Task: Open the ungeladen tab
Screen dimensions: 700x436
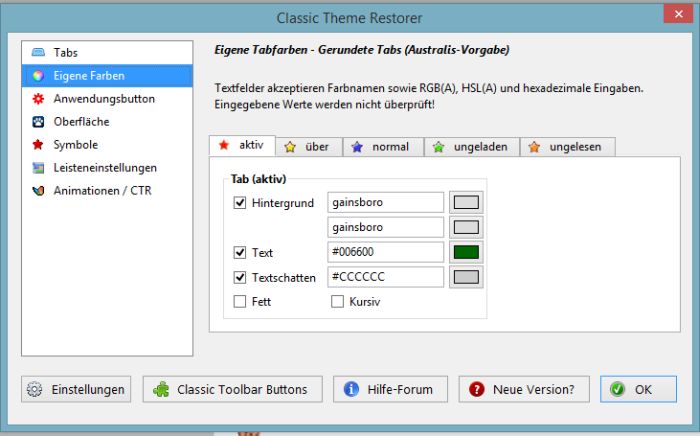Action: tap(472, 147)
